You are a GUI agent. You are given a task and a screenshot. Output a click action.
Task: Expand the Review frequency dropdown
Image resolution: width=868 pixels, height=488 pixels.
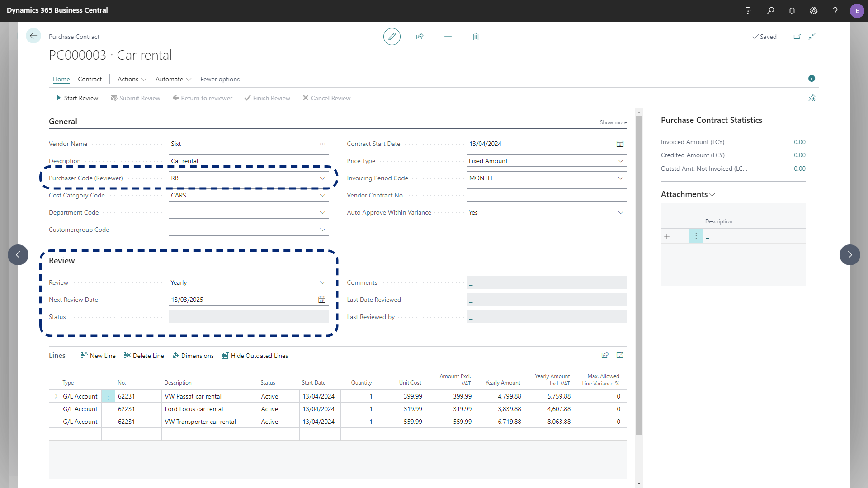tap(322, 282)
